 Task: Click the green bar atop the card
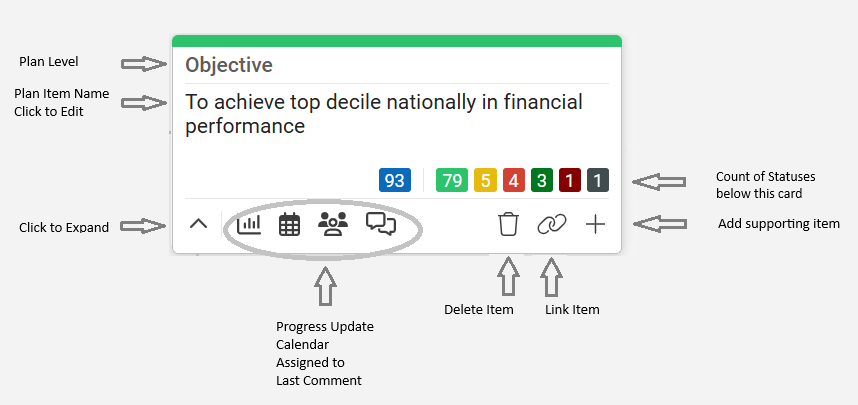click(x=397, y=41)
